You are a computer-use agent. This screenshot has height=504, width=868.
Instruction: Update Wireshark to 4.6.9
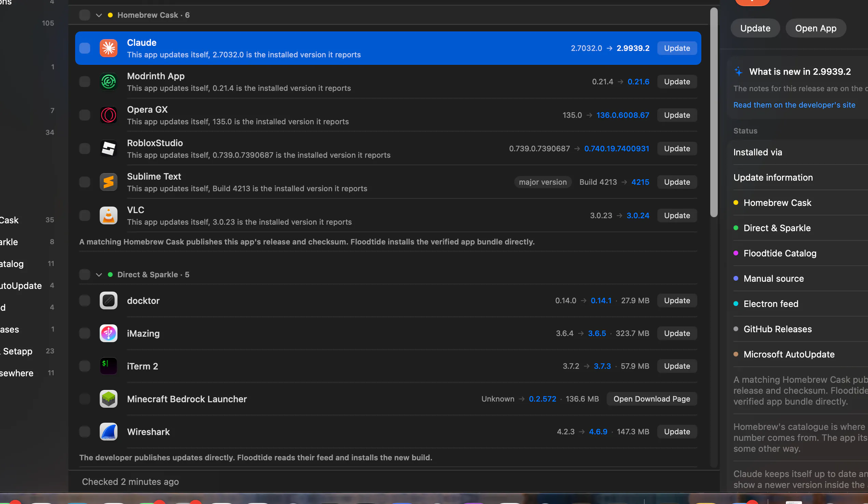coord(676,431)
